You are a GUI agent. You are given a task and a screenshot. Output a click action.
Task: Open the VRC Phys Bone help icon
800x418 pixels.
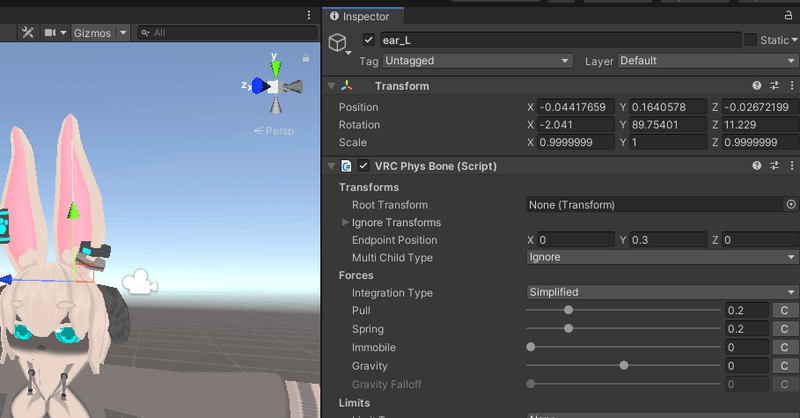(x=757, y=165)
